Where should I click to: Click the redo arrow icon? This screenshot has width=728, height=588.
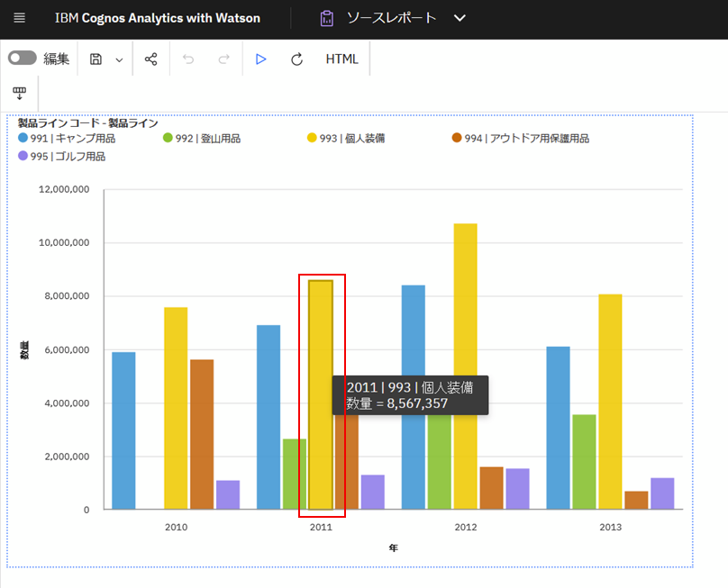[x=224, y=59]
